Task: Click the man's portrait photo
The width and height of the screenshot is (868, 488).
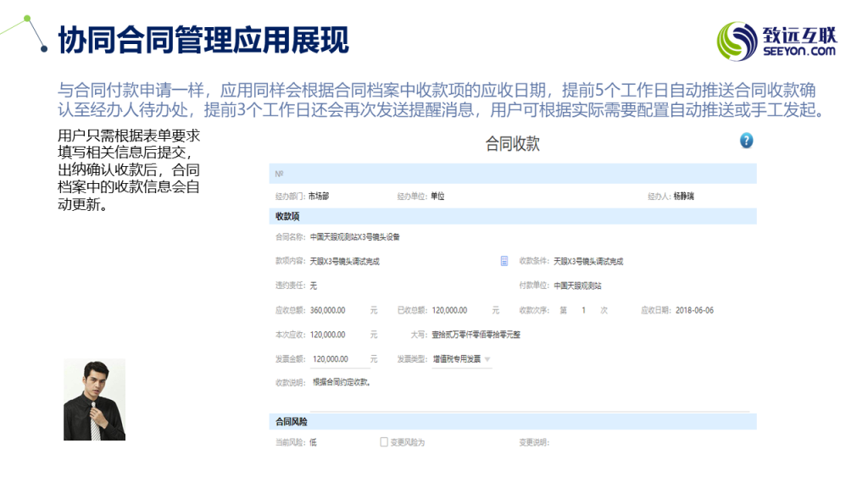Action: (x=94, y=399)
